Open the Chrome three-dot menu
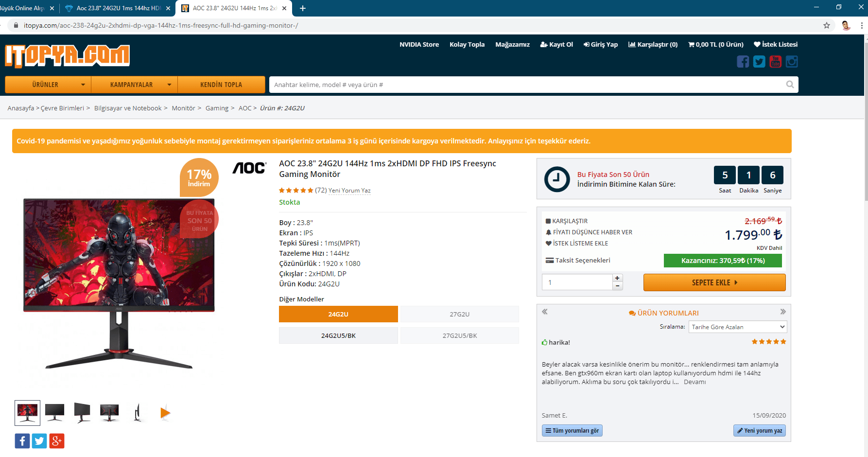Screen dimensions: 868x457 862,25
